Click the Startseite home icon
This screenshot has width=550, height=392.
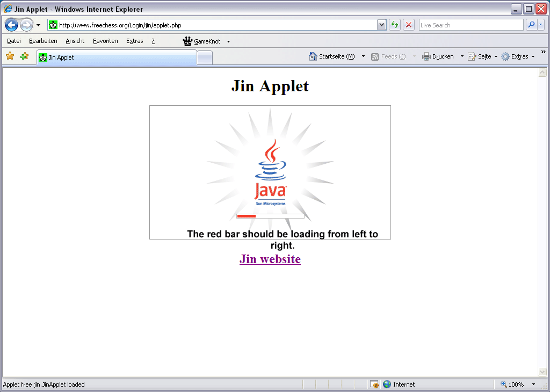click(313, 56)
